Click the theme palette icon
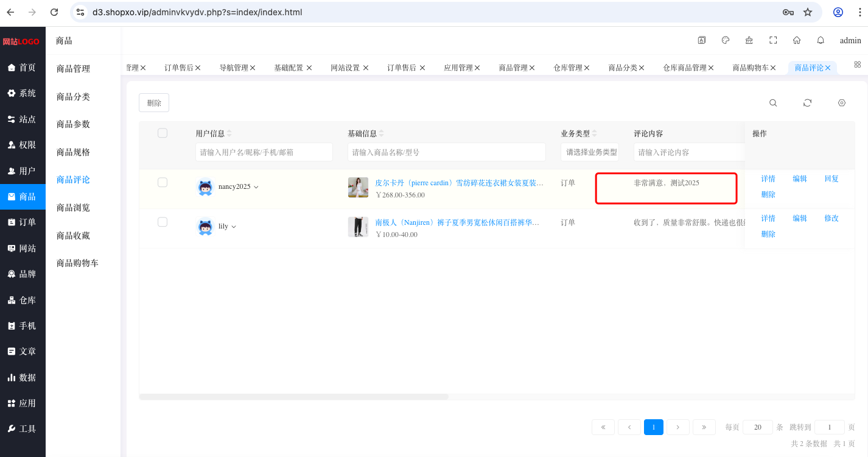 [x=726, y=40]
